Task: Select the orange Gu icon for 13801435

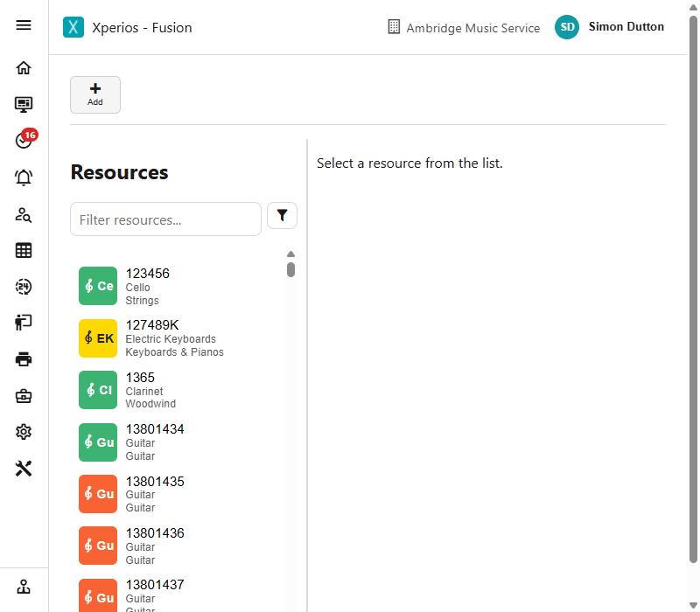Action: 98,494
